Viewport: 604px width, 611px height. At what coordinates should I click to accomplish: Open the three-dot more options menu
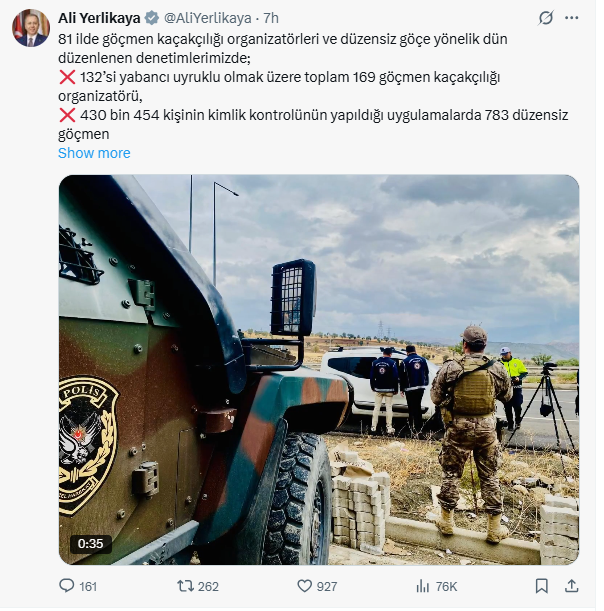pos(571,18)
